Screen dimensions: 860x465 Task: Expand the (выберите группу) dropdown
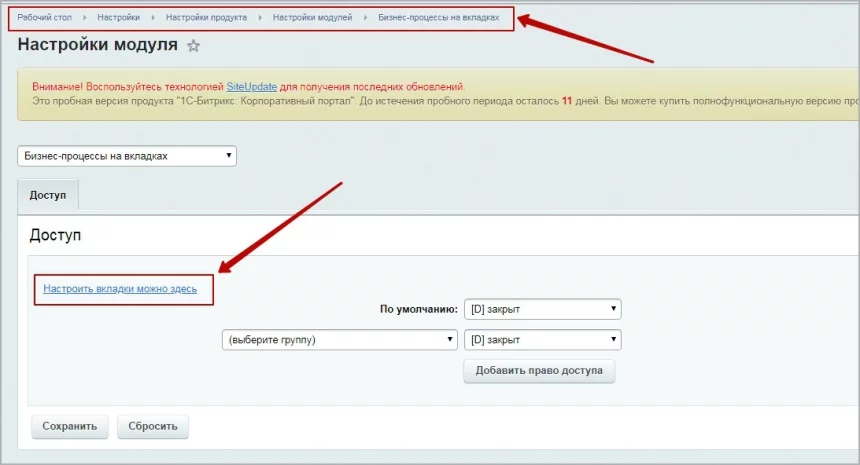[x=339, y=340]
